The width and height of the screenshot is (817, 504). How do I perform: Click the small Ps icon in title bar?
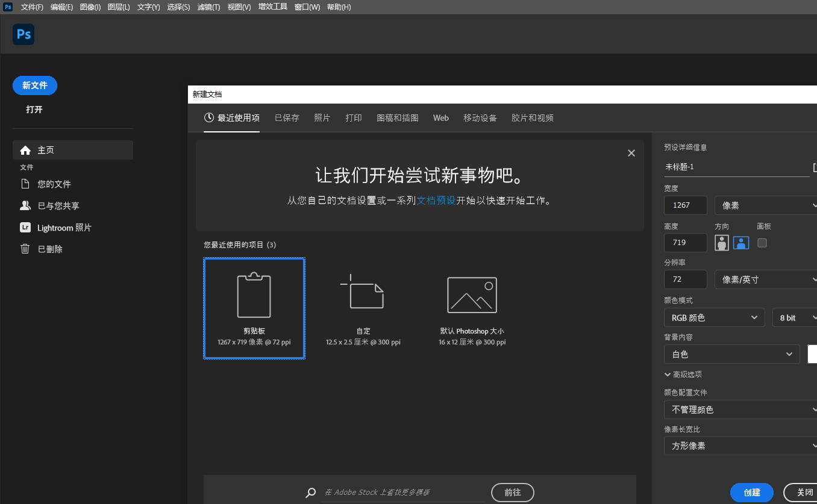pyautogui.click(x=8, y=7)
